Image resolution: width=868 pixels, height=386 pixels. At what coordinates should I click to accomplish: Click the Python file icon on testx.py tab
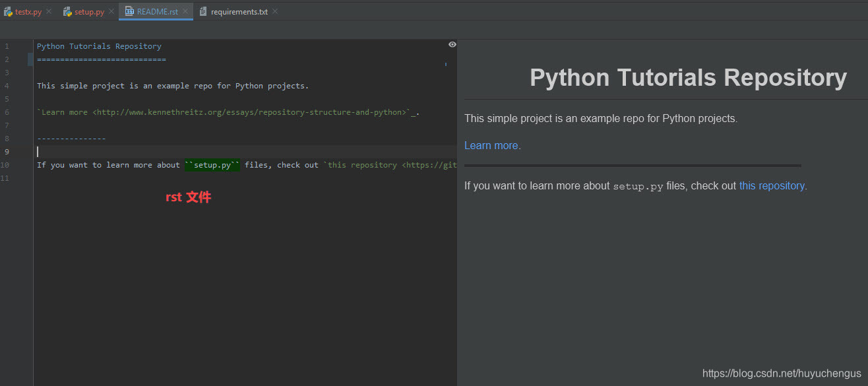click(7, 11)
